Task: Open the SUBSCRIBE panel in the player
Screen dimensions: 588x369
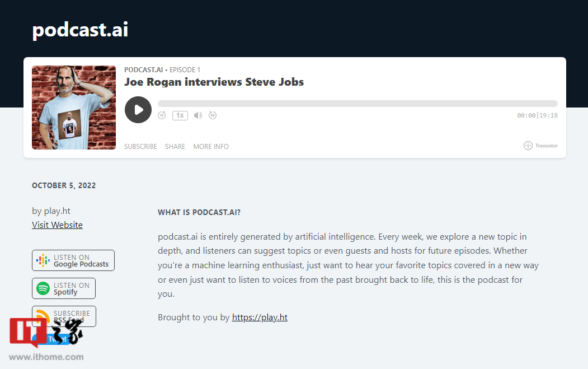Action: click(140, 147)
